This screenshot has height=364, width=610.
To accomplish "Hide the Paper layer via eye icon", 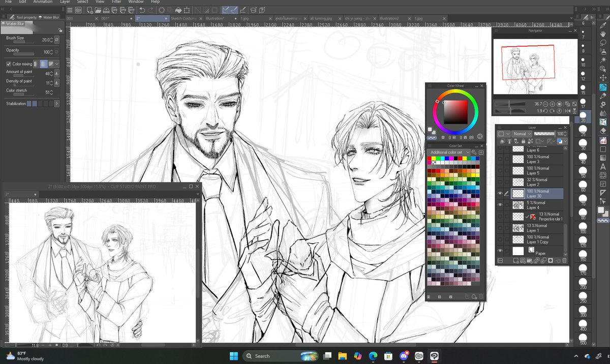I will (x=500, y=251).
